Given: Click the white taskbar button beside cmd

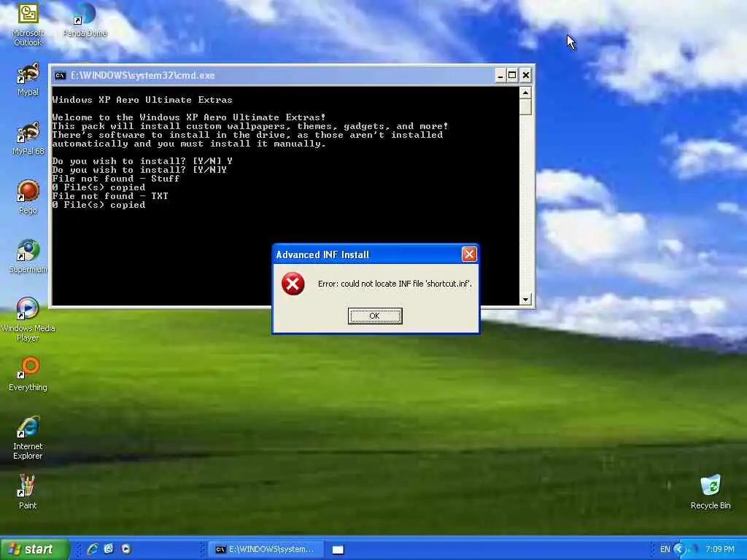Looking at the screenshot, I should [338, 550].
